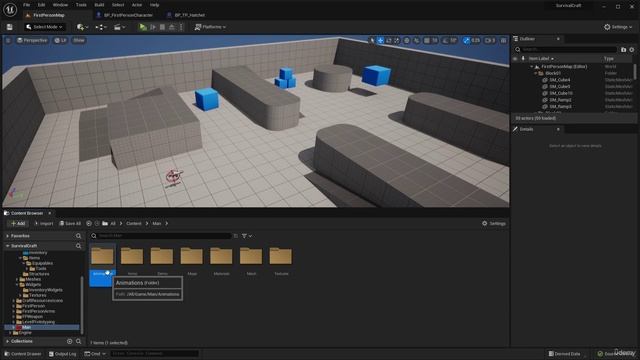Click the Content breadcrumb link

point(133,224)
